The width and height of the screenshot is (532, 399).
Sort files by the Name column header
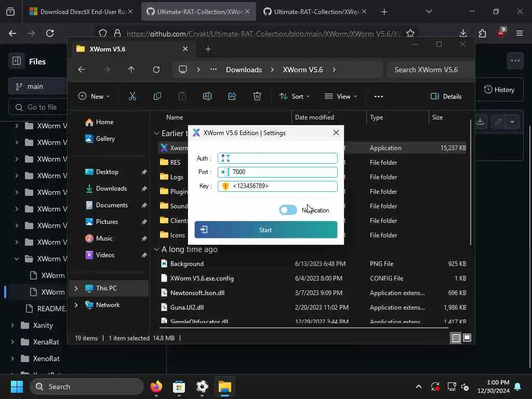point(175,117)
